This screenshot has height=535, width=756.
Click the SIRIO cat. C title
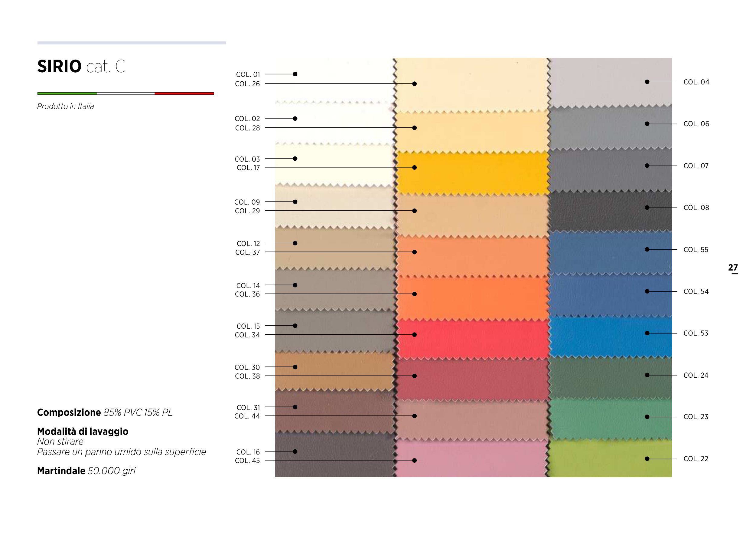(x=81, y=67)
